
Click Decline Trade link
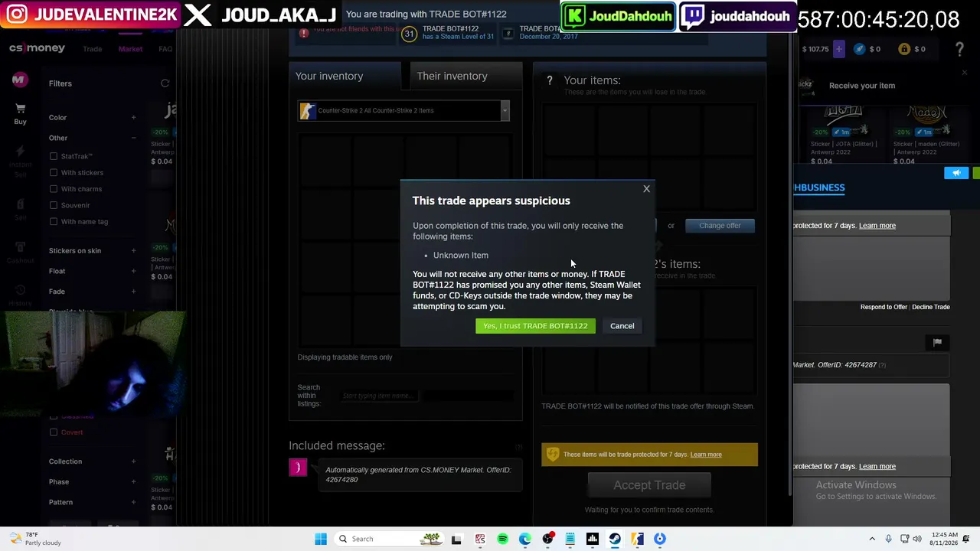(x=931, y=307)
